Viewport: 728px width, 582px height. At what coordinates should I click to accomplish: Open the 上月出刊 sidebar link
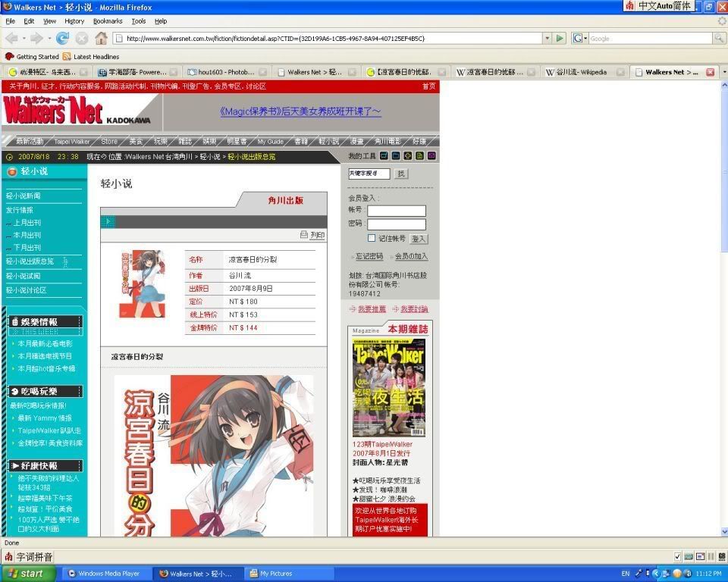27,223
